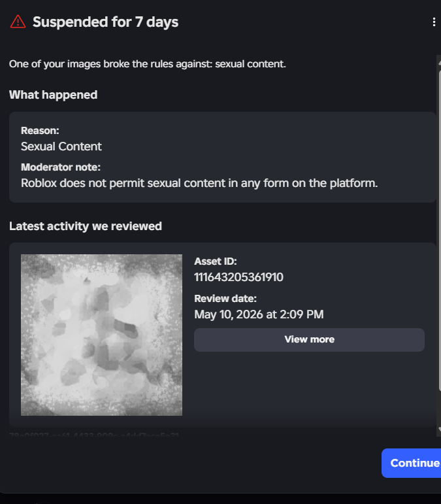Click the Latest activity we reviewed heading
Viewport: 441px width, 504px height.
86,226
